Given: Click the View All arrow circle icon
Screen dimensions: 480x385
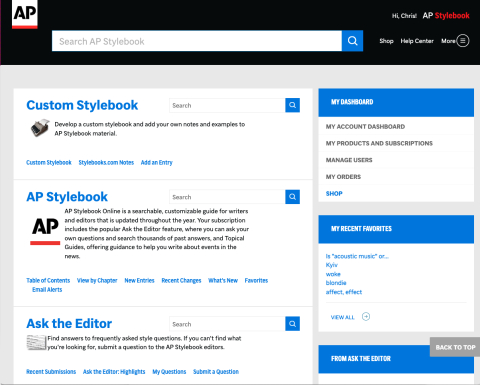Looking at the screenshot, I should [366, 316].
